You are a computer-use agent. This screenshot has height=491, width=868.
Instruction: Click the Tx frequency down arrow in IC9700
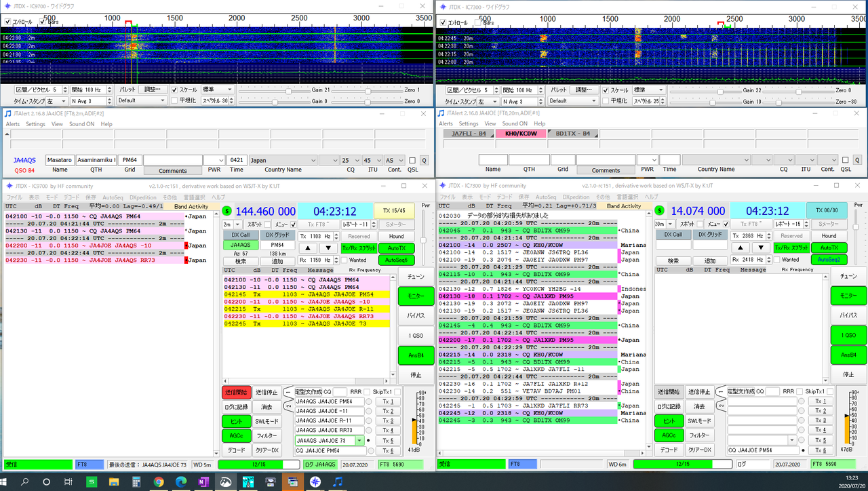328,248
